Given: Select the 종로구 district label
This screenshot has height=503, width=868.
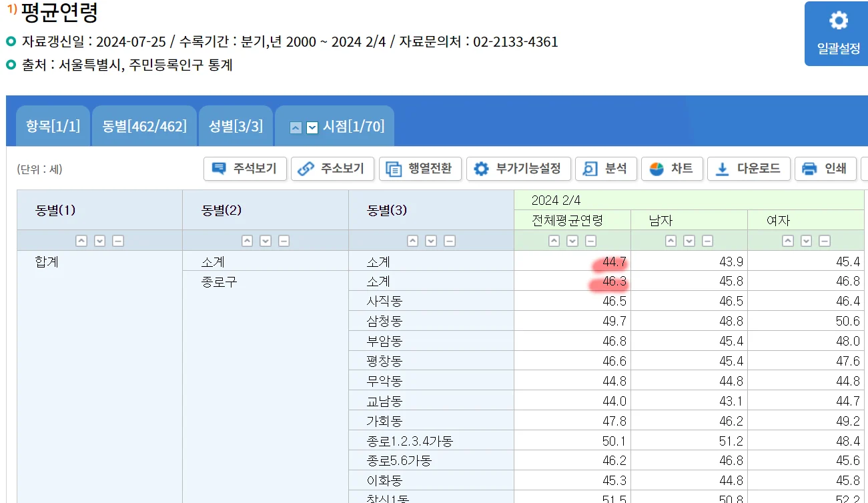Looking at the screenshot, I should 219,282.
